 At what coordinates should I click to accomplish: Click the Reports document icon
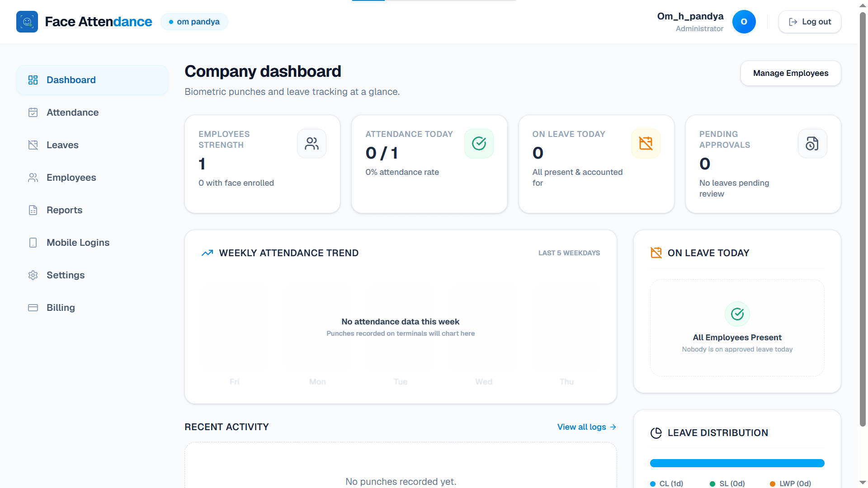(x=33, y=210)
